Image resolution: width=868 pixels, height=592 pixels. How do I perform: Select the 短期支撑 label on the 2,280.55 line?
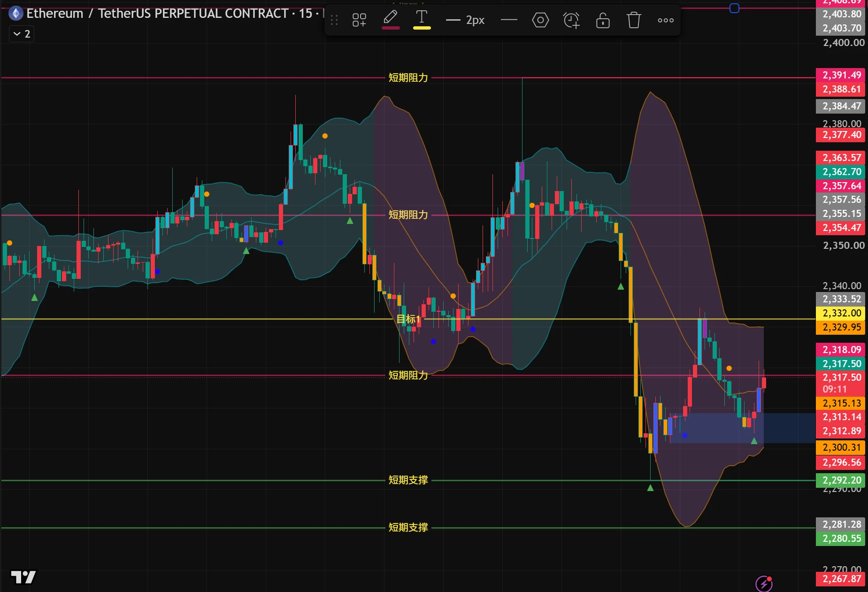pos(408,527)
